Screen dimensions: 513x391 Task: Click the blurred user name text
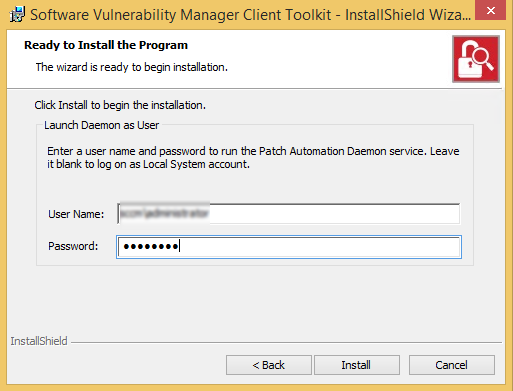pyautogui.click(x=164, y=213)
